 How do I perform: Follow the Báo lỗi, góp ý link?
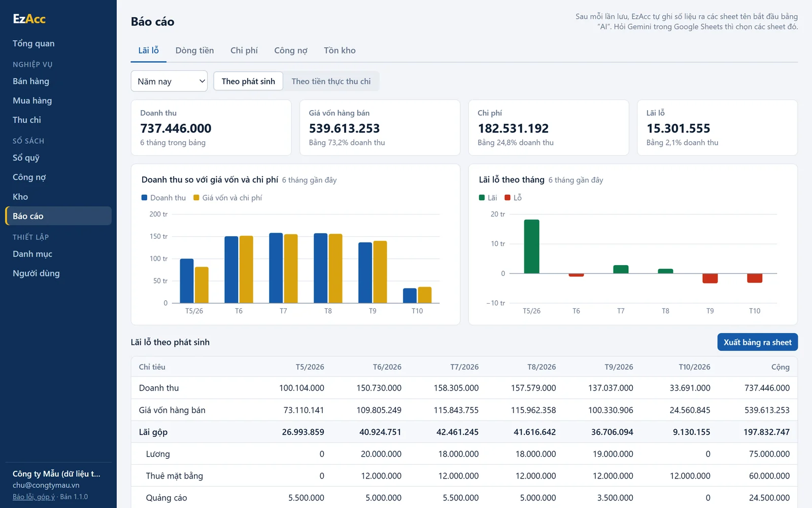(x=33, y=497)
